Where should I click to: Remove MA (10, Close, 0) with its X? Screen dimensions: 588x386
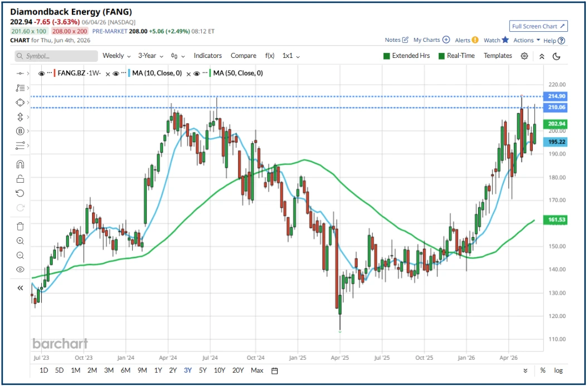point(188,74)
